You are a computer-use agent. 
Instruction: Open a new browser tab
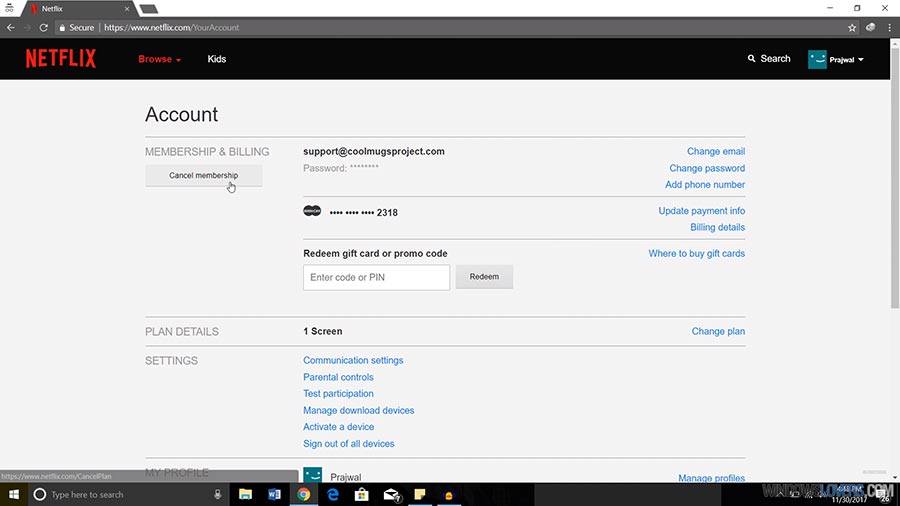(x=149, y=9)
